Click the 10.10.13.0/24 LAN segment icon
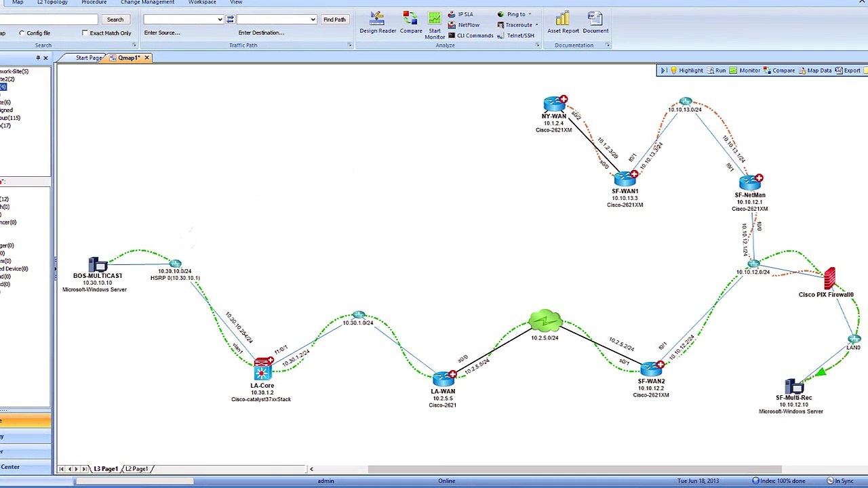868x488 pixels. tap(686, 102)
